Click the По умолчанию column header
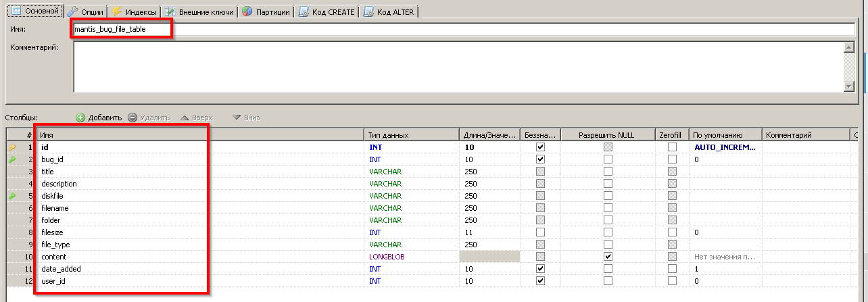 (x=726, y=135)
